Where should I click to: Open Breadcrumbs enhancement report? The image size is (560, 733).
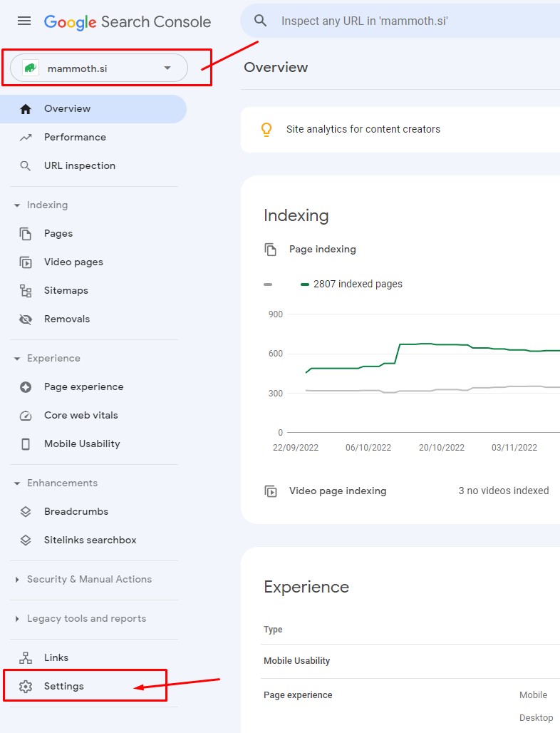(93, 511)
